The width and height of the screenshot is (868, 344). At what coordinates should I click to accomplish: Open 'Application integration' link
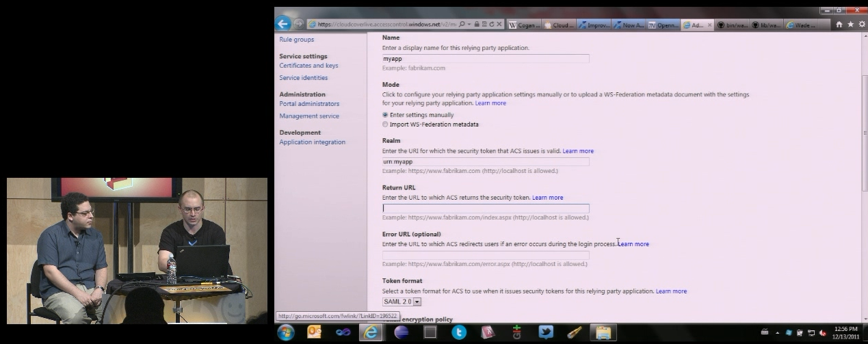pos(313,142)
